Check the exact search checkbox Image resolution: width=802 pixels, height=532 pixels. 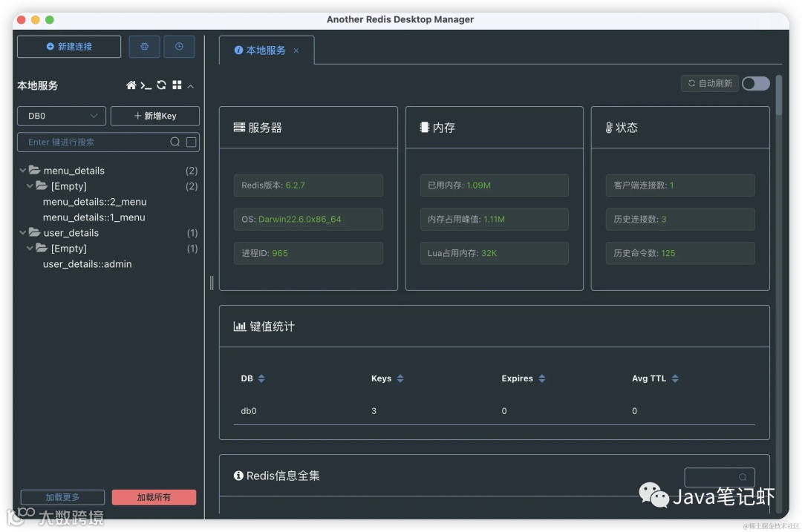[x=192, y=142]
